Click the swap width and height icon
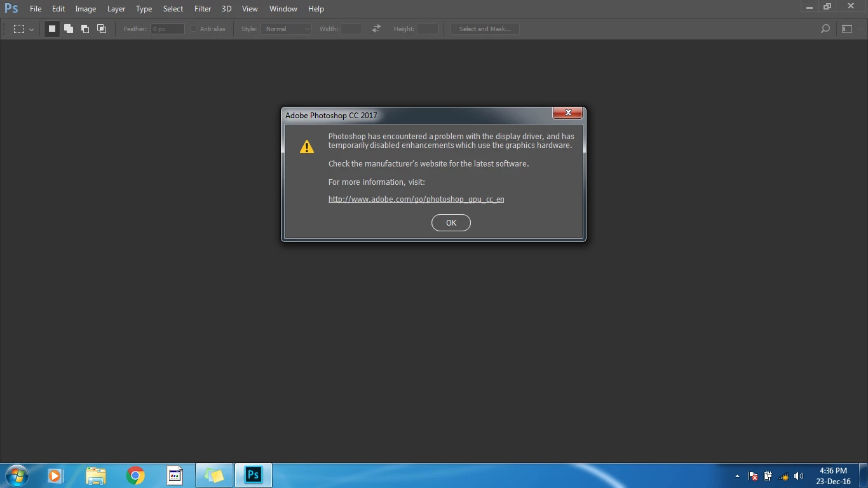This screenshot has width=868, height=488. pos(377,29)
